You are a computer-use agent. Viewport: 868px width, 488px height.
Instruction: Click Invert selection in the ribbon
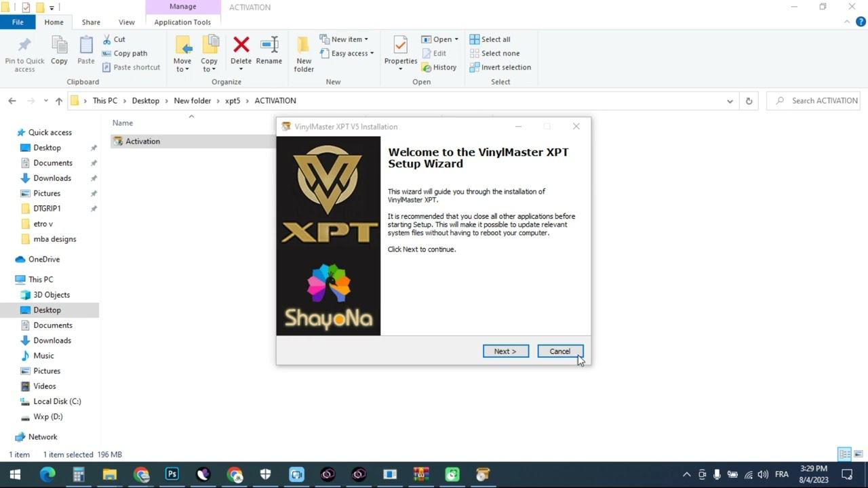tap(500, 67)
